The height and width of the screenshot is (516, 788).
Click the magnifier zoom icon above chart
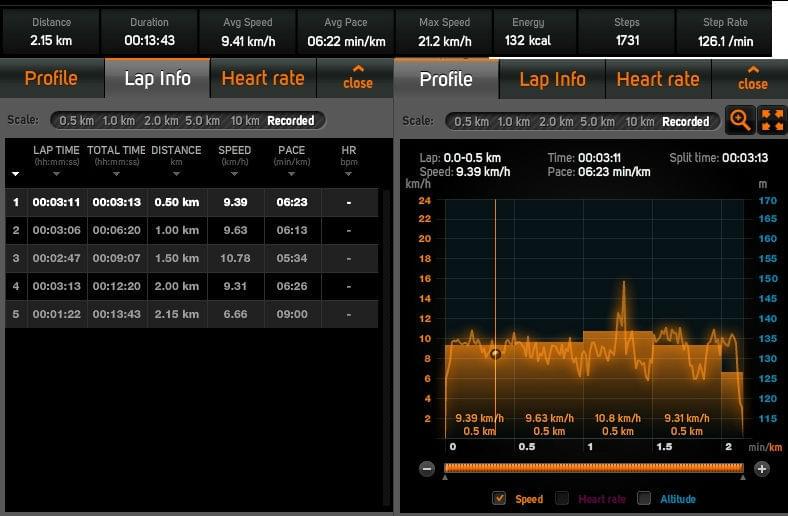[740, 120]
